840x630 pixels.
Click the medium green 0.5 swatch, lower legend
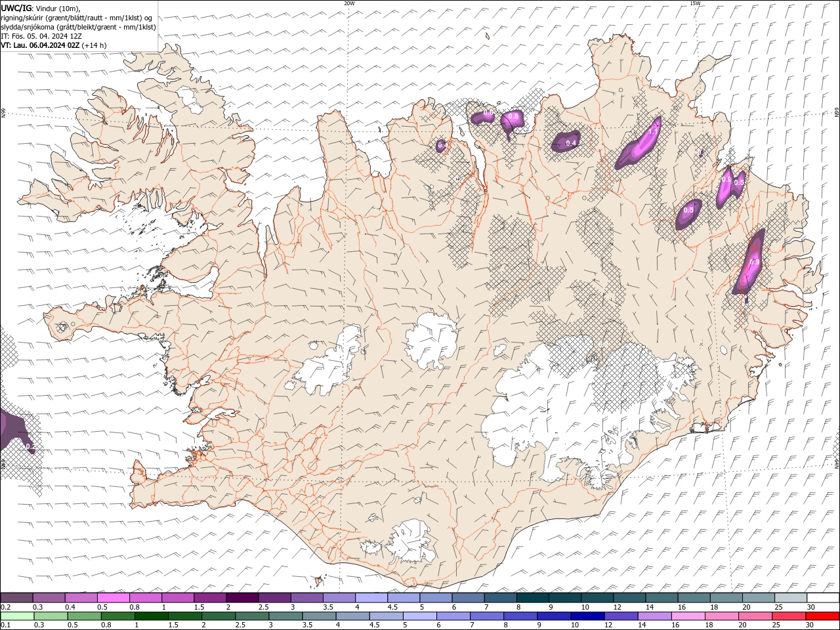pos(84,616)
